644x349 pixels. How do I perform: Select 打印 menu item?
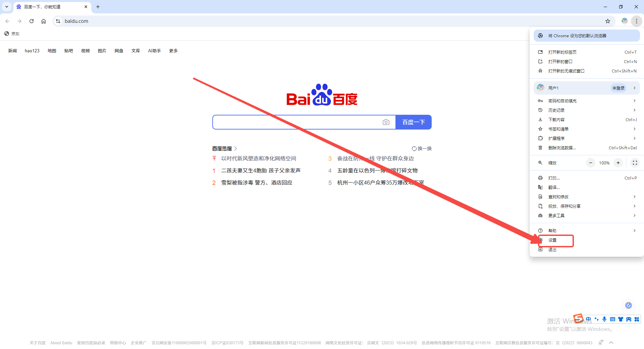587,178
